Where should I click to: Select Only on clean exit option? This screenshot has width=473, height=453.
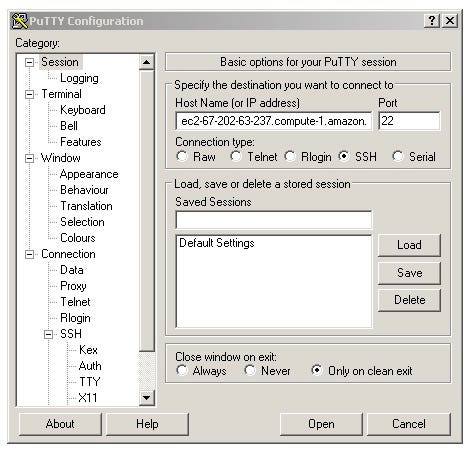(317, 370)
